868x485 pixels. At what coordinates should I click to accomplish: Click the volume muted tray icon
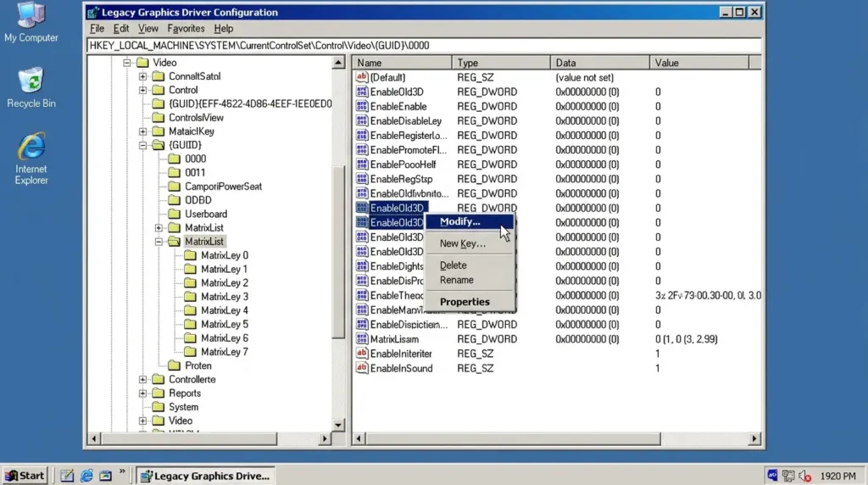[805, 476]
